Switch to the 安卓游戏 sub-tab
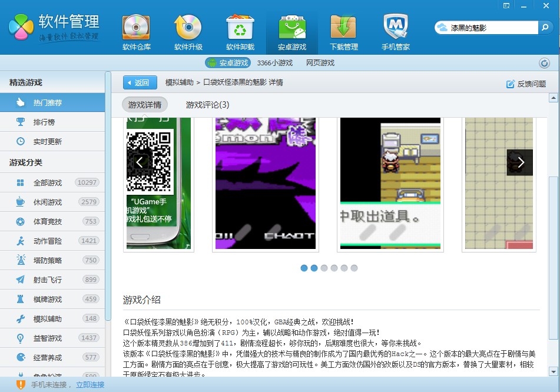 click(228, 63)
